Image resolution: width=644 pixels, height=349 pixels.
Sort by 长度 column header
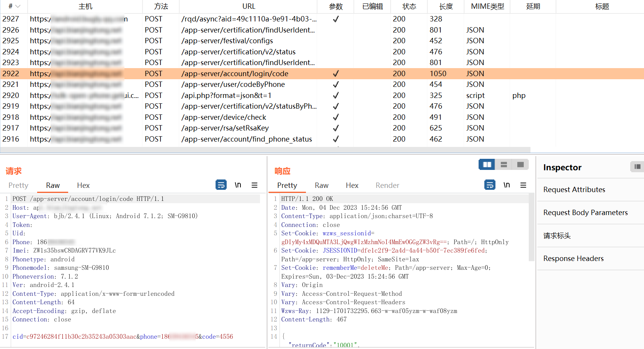(x=446, y=7)
